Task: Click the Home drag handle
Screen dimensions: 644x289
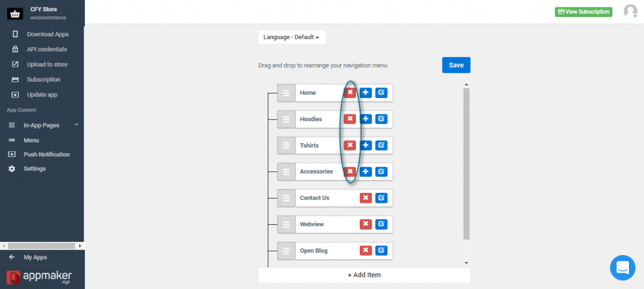Action: tap(286, 93)
